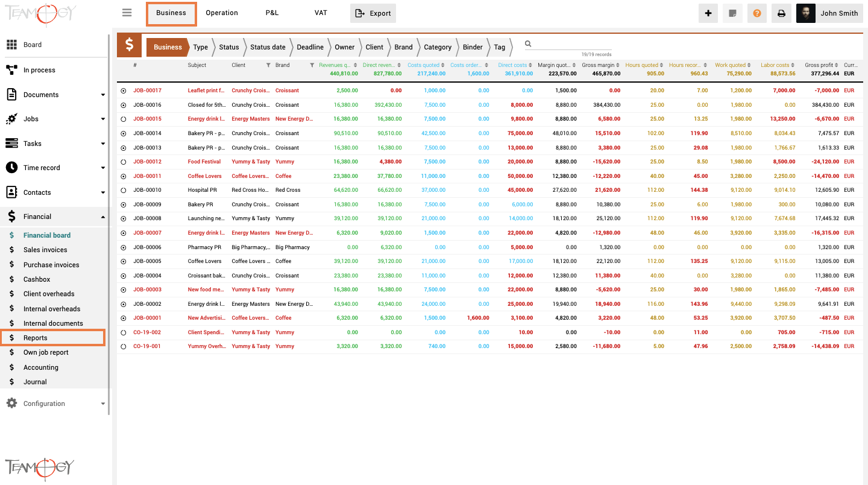Open Client overheads in sidebar
Screen dimensions: 868x485
(49, 294)
